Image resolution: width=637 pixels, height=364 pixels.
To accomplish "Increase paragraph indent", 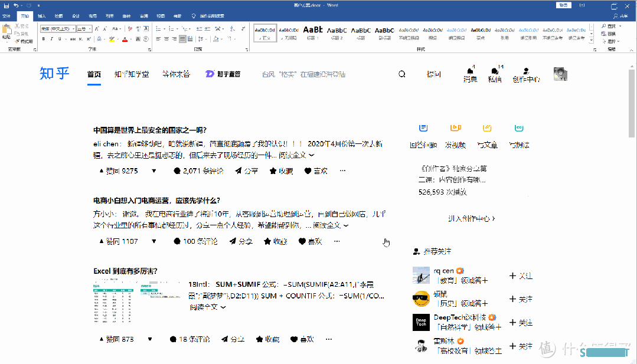I will 208,29.
